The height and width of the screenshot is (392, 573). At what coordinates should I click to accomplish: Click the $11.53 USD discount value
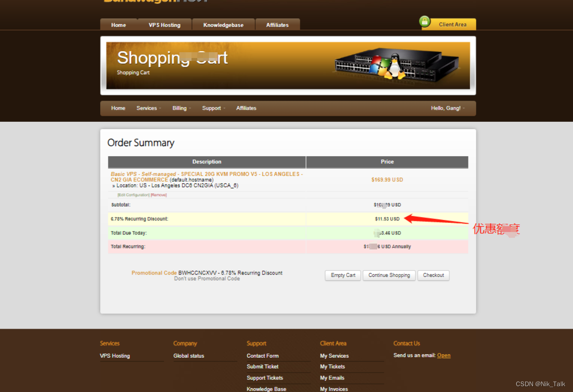tap(387, 219)
